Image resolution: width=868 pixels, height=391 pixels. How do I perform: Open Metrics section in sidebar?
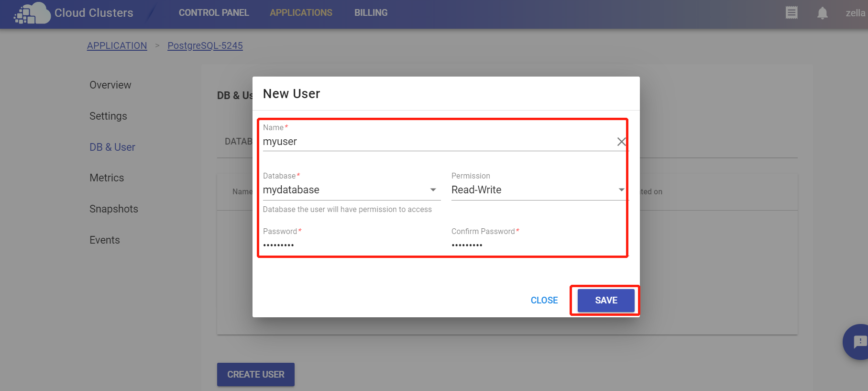pyautogui.click(x=107, y=178)
